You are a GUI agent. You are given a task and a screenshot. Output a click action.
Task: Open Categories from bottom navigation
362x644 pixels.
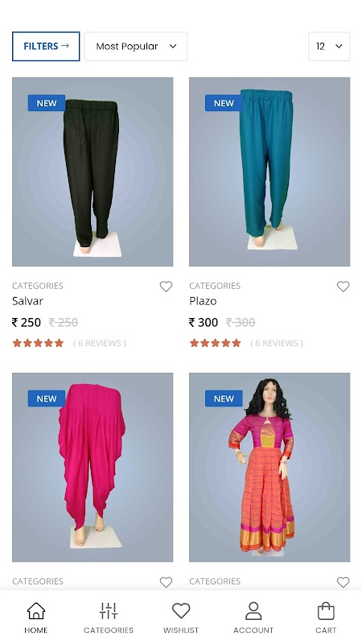coord(109,611)
